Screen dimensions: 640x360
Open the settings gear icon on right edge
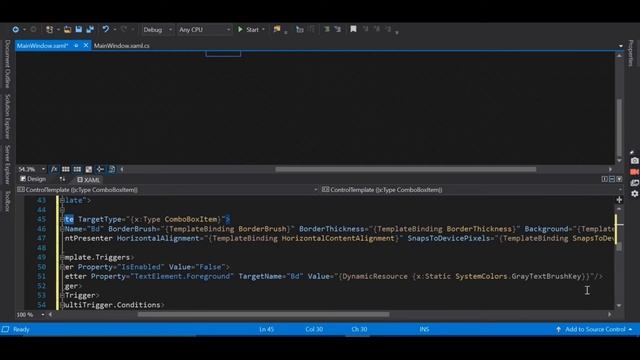coord(634,193)
